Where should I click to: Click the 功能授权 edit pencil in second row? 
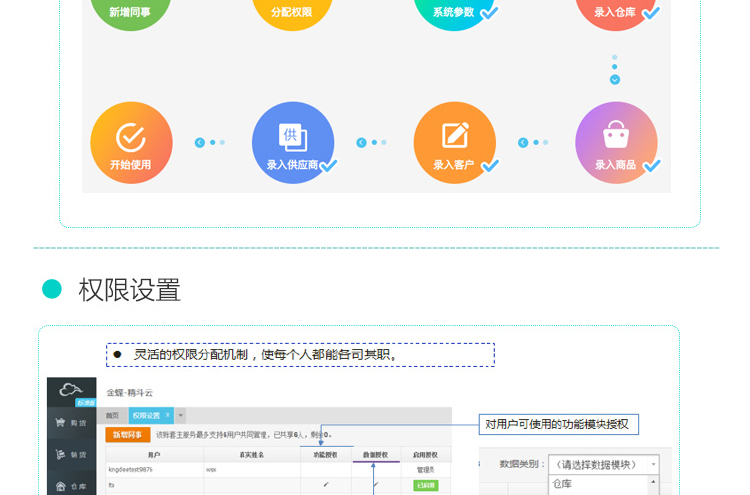pyautogui.click(x=326, y=485)
